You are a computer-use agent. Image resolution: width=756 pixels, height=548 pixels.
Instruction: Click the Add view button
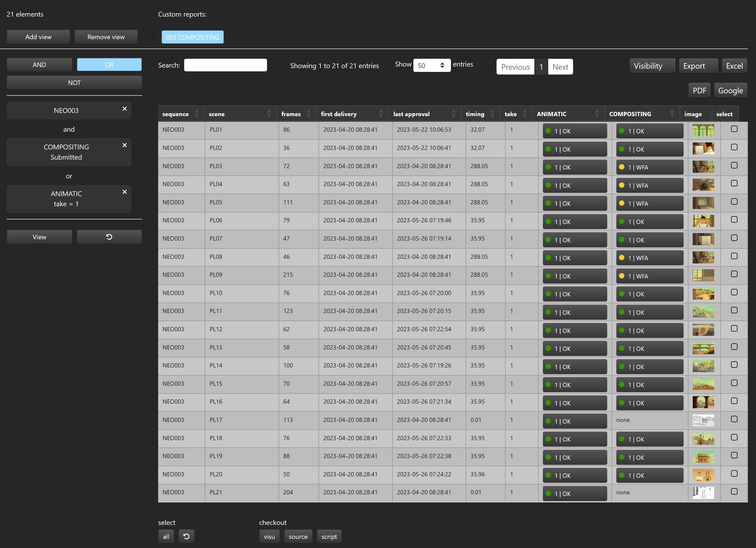click(38, 37)
